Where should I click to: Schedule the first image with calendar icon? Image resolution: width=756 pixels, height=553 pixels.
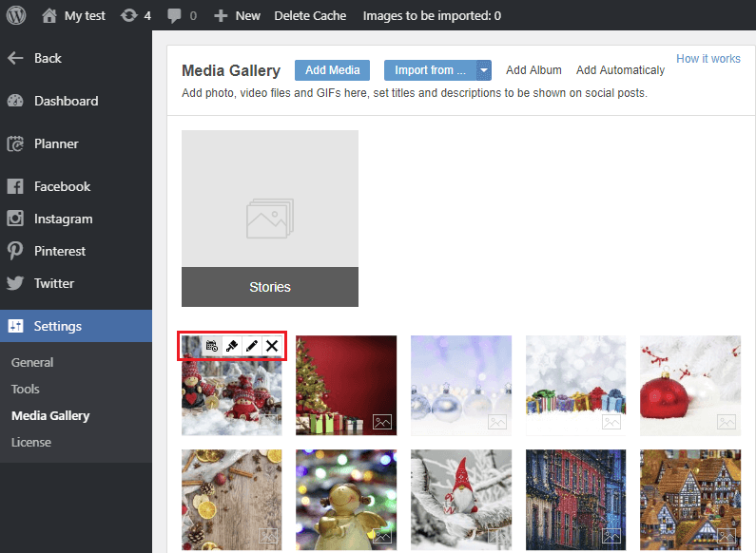pos(212,346)
